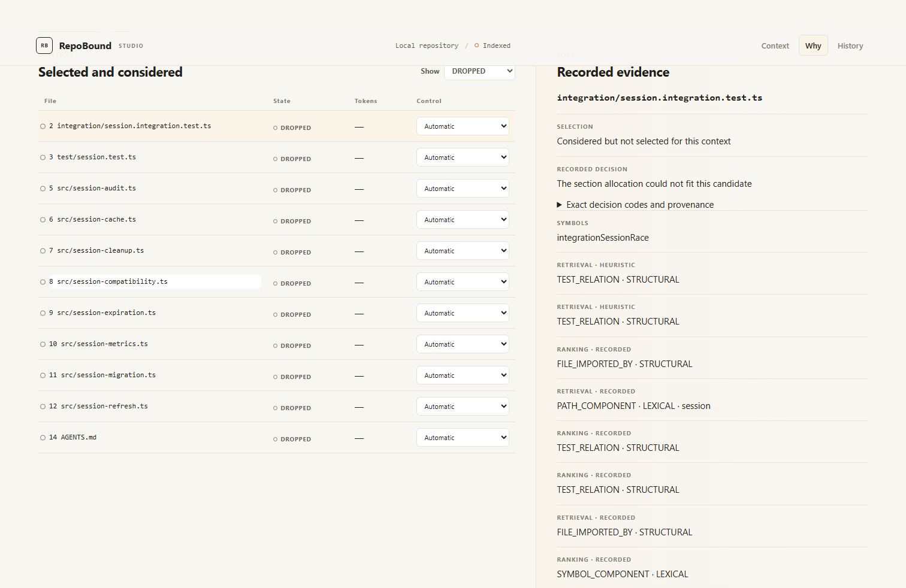Click the evidence file path heading

pyautogui.click(x=660, y=98)
